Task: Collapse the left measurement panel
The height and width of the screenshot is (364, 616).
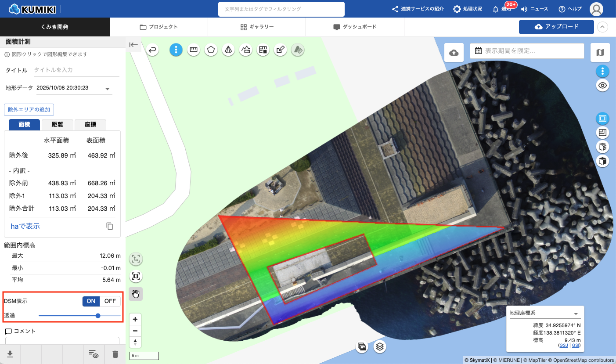Action: pyautogui.click(x=133, y=45)
